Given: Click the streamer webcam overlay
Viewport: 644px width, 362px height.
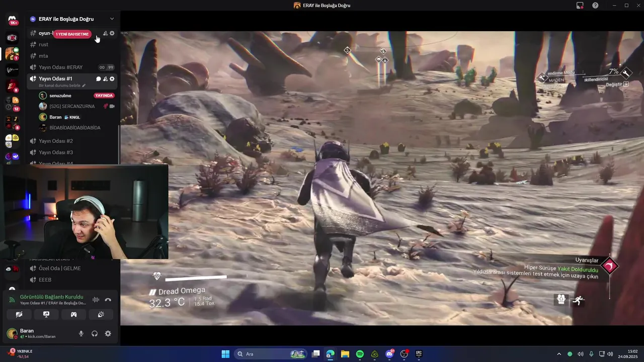Looking at the screenshot, I should point(85,212).
